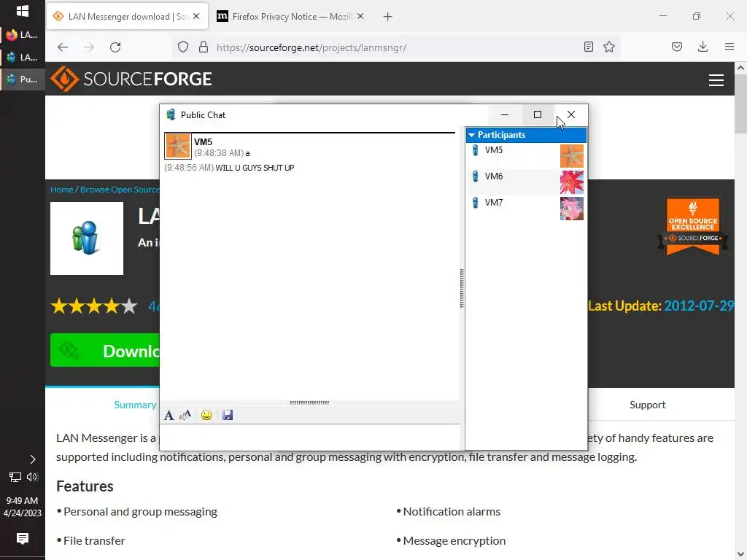Click the horizontal splitter handle above chat toolbar
This screenshot has width=747, height=560.
(309, 402)
